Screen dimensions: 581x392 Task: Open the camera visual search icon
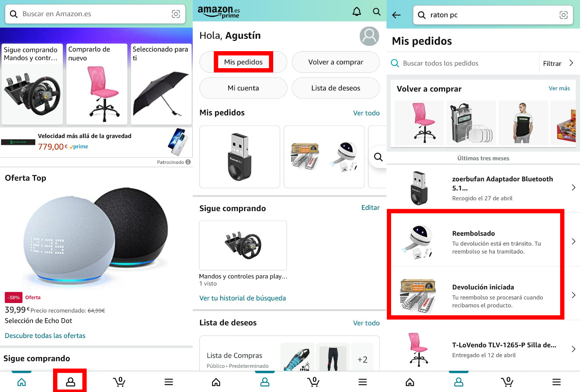coord(176,14)
